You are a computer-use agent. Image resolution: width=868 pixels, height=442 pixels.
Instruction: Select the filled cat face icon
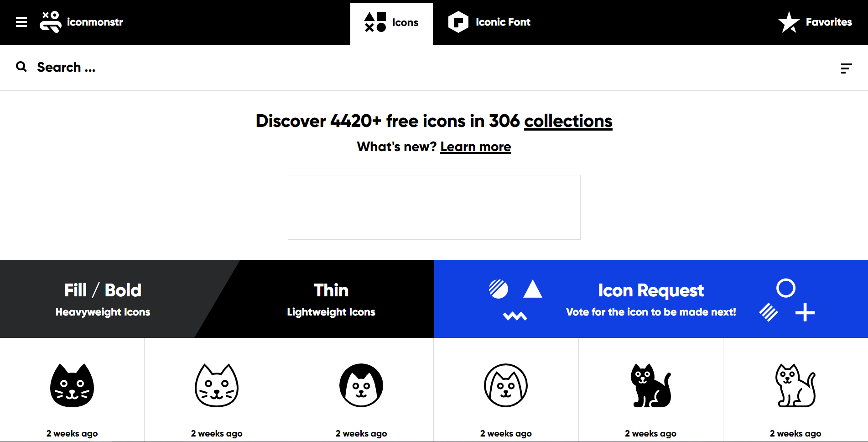pos(72,385)
